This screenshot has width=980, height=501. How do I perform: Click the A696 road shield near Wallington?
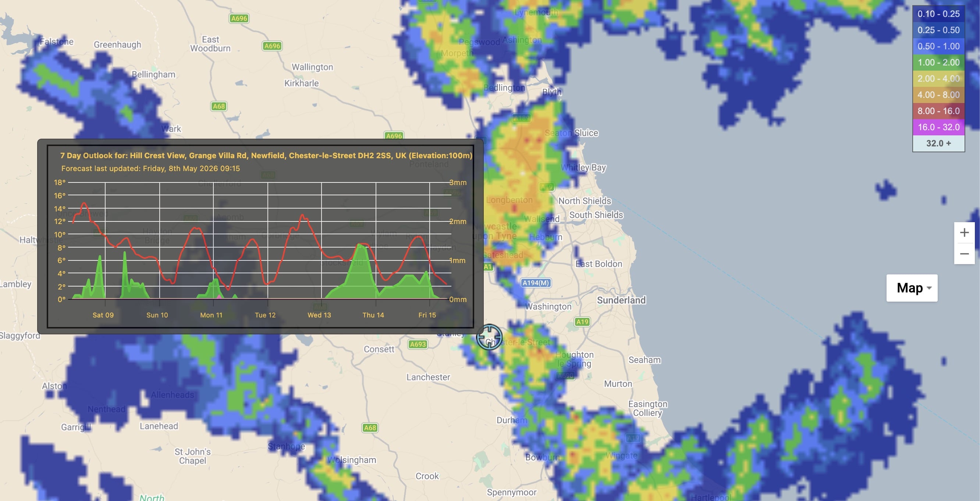tap(272, 46)
